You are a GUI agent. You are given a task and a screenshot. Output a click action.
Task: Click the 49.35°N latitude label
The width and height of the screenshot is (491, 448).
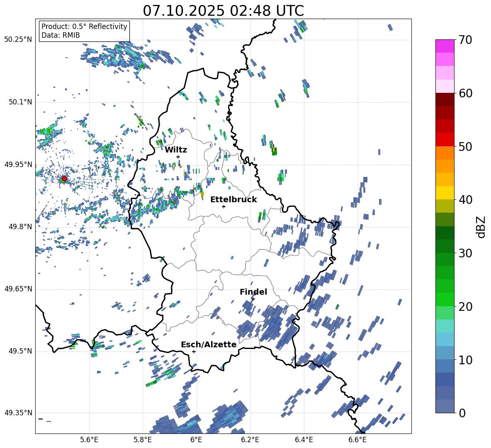18,413
